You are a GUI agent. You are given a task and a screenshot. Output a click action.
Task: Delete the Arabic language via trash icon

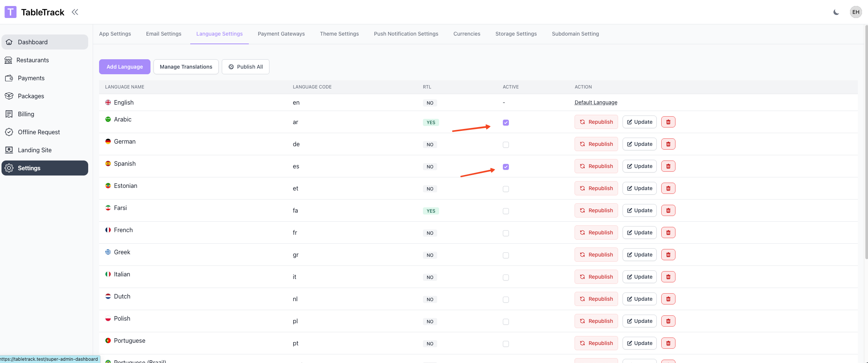point(668,122)
